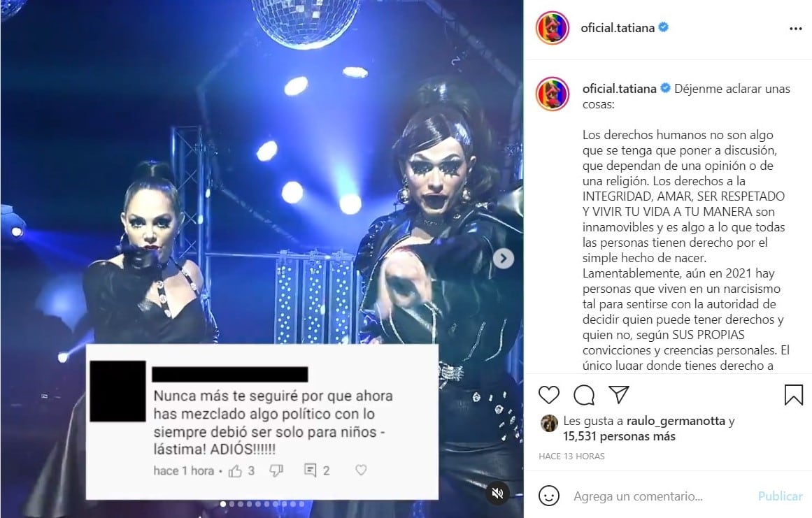The width and height of the screenshot is (812, 518).
Task: Like the post with the heart icon
Action: click(549, 395)
